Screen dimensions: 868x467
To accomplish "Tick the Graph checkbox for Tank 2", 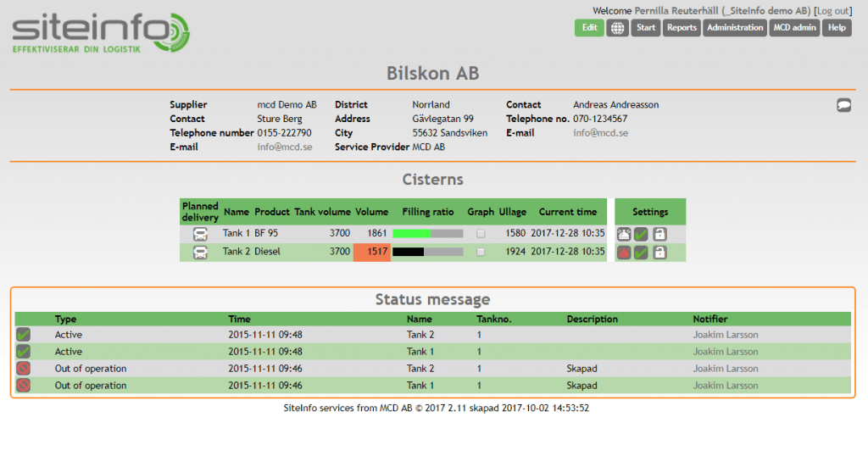I will 481,252.
